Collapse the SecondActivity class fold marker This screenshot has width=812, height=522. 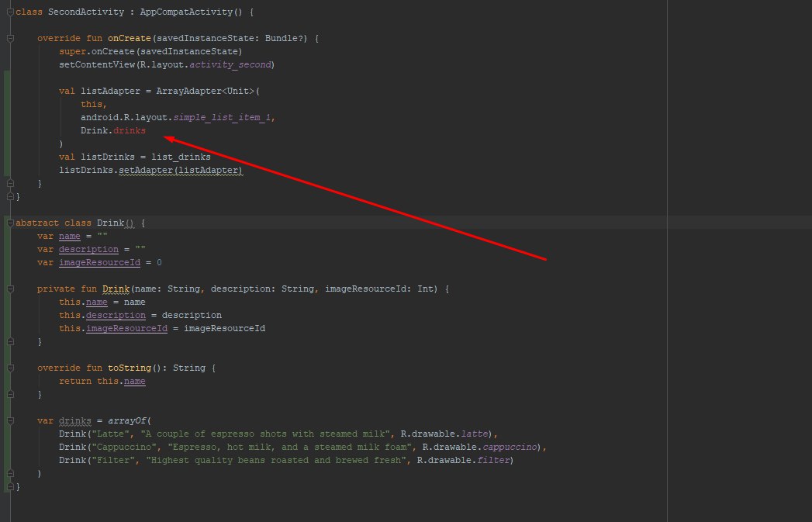[10, 12]
